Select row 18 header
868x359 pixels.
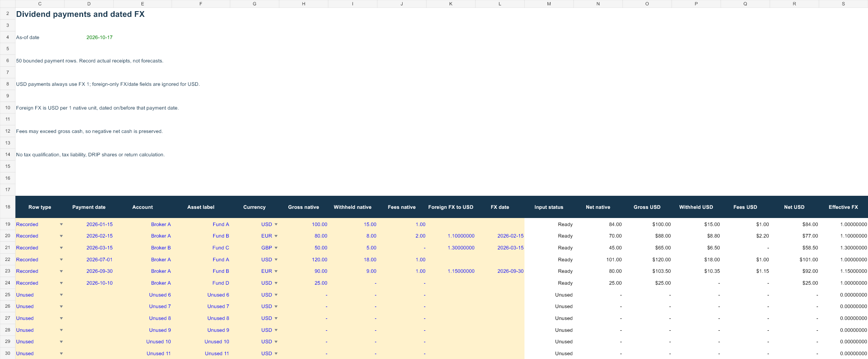pyautogui.click(x=8, y=207)
